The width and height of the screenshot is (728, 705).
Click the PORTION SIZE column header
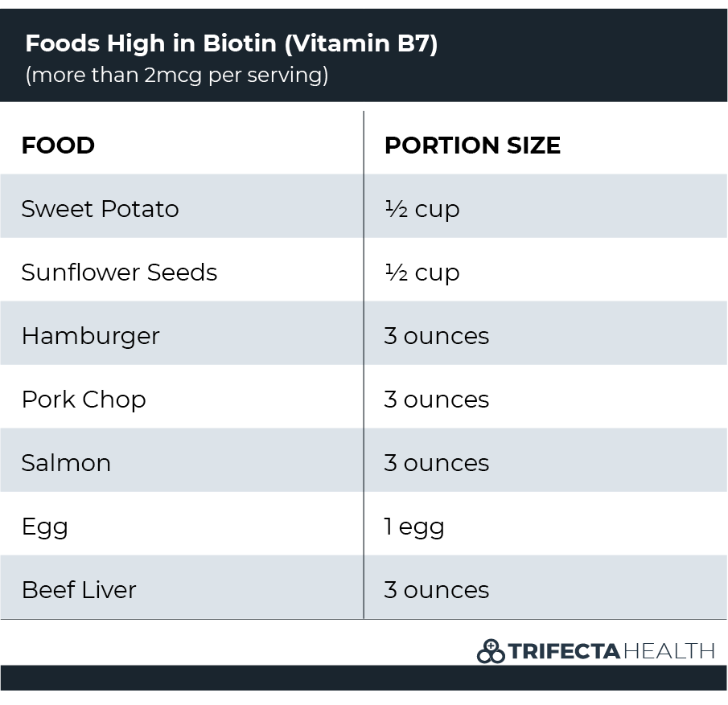tap(473, 146)
